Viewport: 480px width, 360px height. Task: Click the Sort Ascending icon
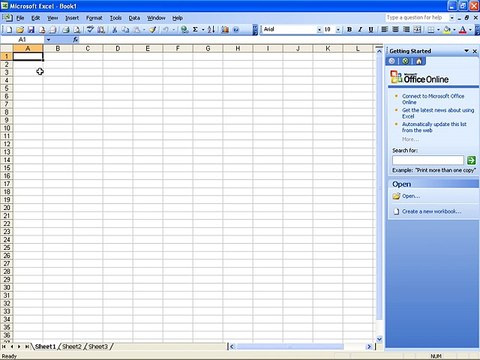point(211,30)
